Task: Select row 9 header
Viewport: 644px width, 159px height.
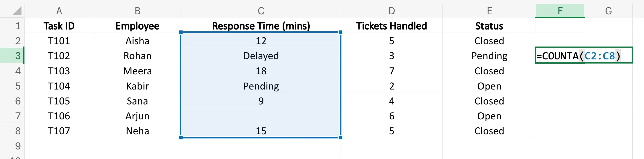Action: click(12, 146)
